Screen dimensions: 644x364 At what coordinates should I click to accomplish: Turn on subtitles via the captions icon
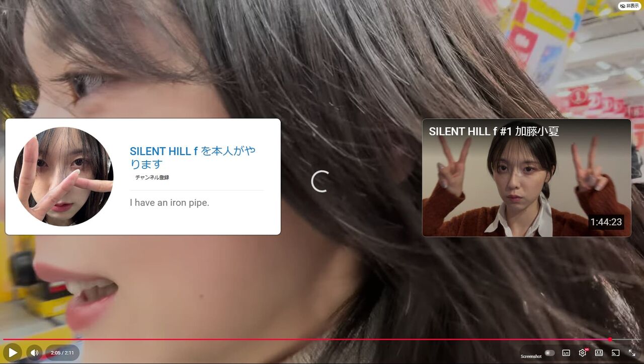pyautogui.click(x=566, y=353)
